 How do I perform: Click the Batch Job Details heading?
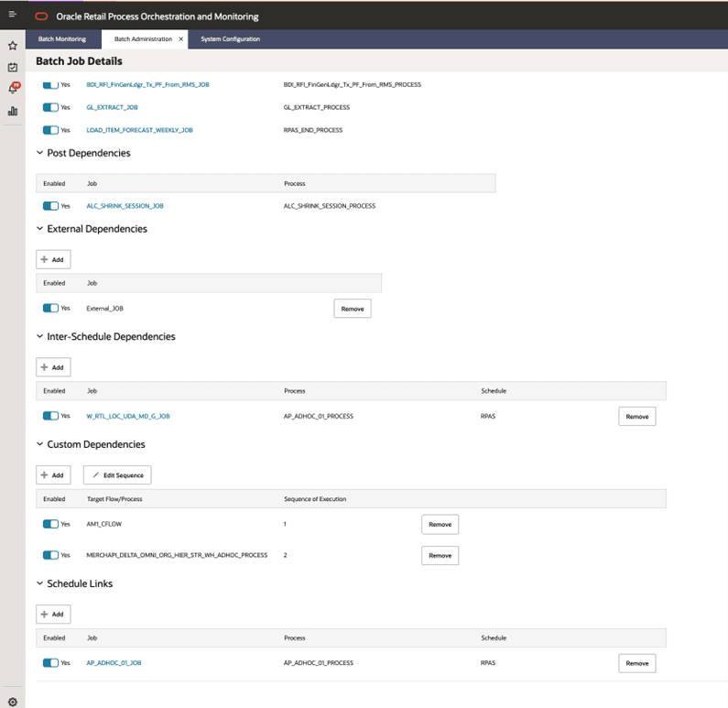tap(79, 60)
